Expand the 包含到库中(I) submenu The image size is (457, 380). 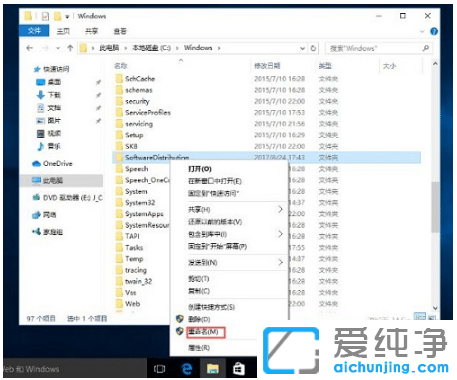280,234
